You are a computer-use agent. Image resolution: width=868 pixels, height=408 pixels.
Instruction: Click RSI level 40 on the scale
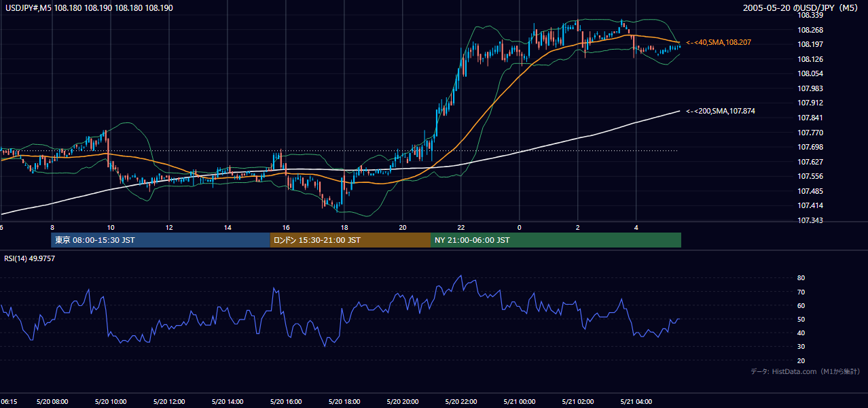(x=801, y=333)
